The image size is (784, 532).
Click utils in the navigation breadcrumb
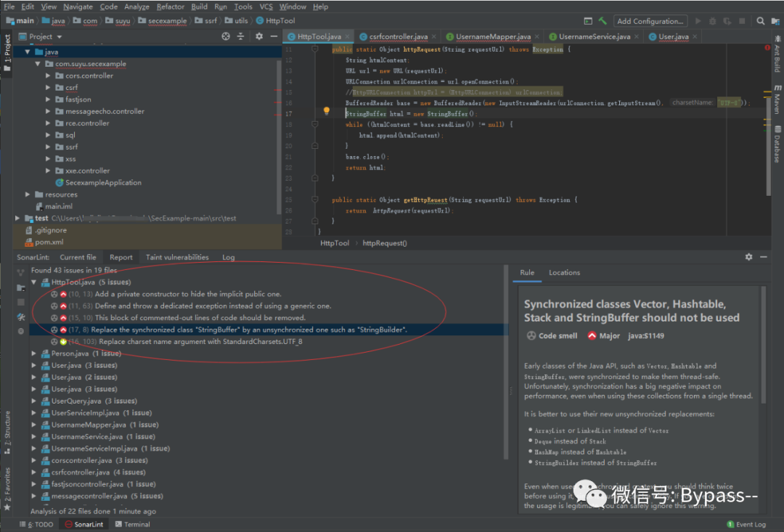(x=241, y=21)
